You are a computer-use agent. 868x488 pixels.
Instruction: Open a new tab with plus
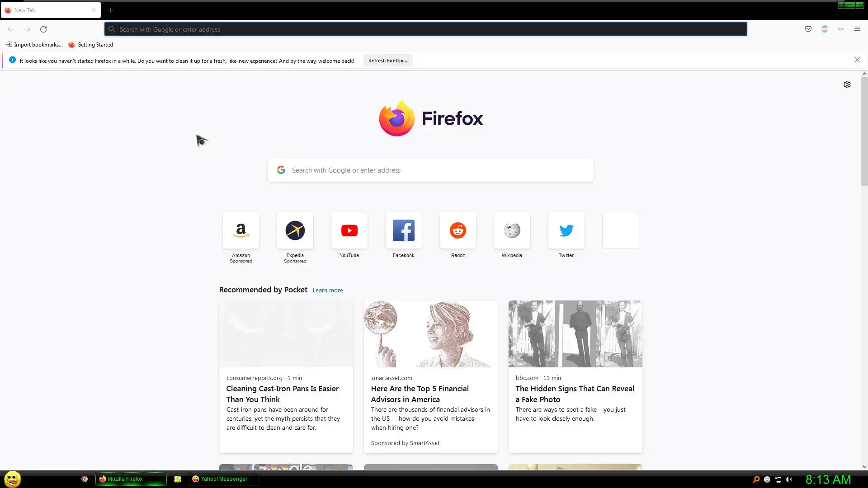[x=111, y=10]
